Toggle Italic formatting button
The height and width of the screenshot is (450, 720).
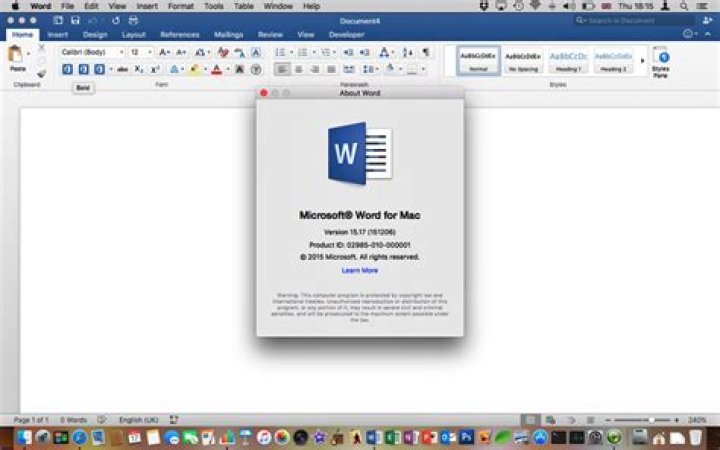84,69
